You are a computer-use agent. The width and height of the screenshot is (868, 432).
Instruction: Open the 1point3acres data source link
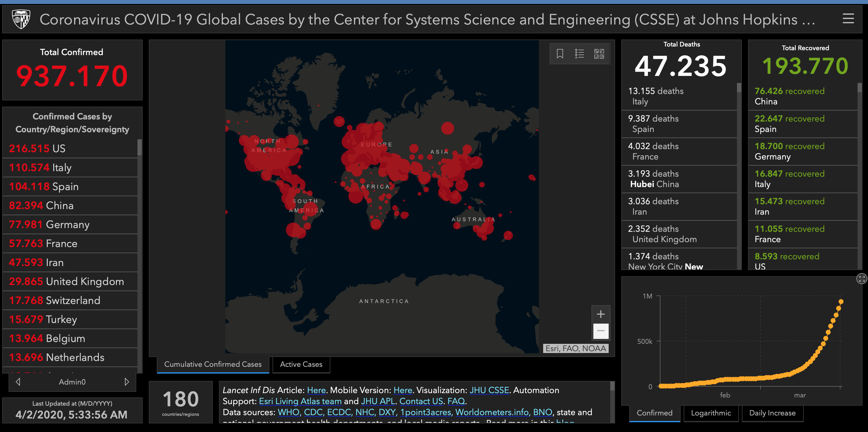click(x=426, y=412)
